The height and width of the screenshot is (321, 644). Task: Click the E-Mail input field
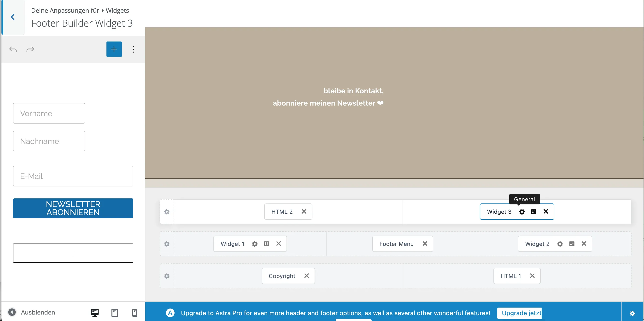coord(73,176)
